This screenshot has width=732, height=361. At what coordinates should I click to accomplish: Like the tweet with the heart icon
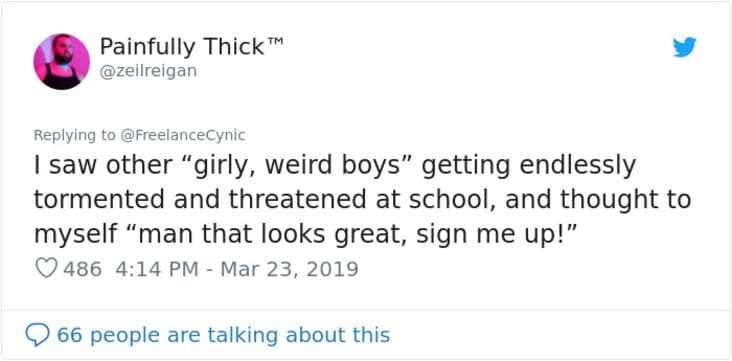[x=46, y=269]
